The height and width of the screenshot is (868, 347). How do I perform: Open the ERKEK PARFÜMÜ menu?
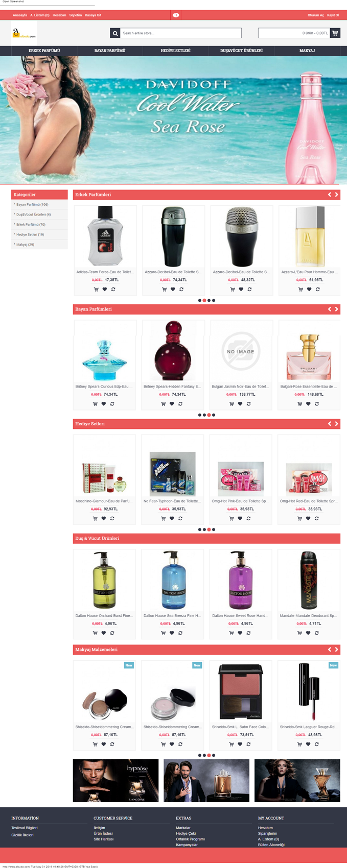[x=44, y=51]
